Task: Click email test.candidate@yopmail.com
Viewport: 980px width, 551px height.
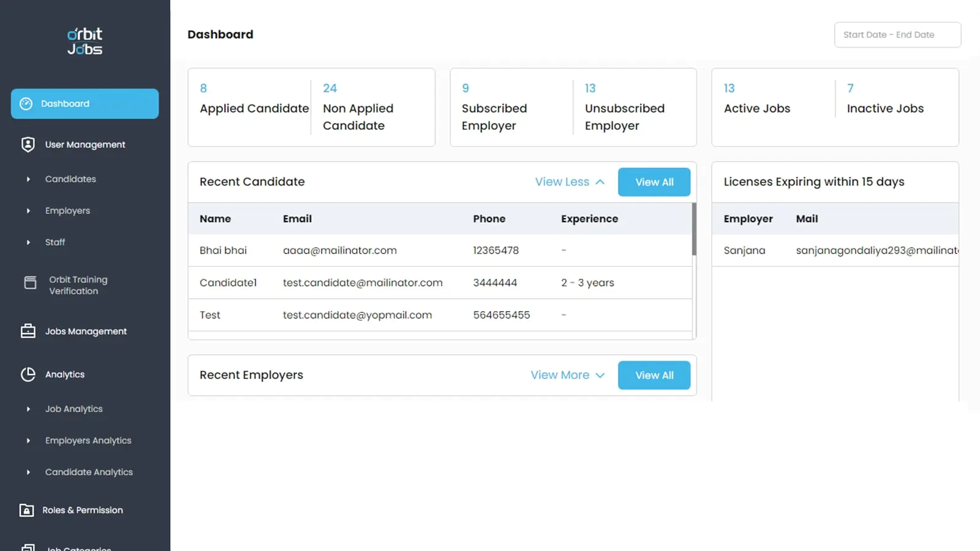Action: 357,315
